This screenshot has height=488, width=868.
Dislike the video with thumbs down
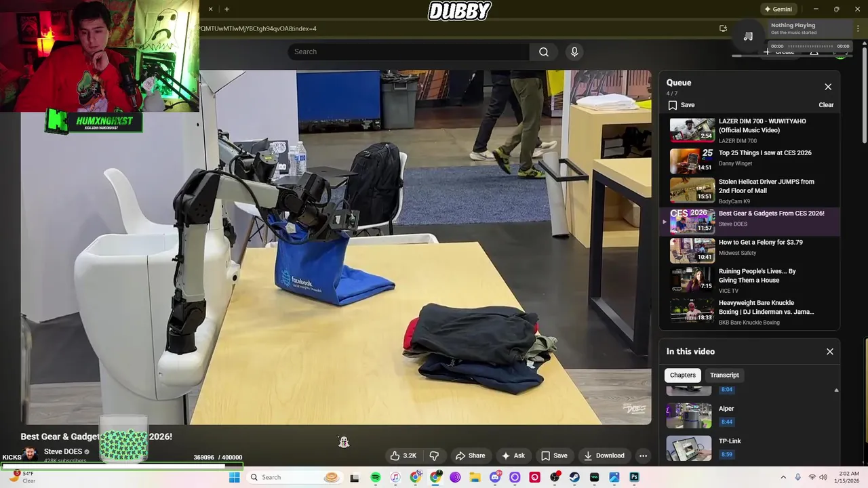click(434, 455)
